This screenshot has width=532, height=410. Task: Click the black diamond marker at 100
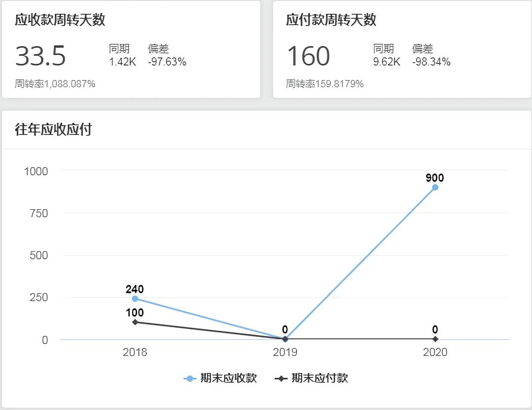(x=134, y=322)
